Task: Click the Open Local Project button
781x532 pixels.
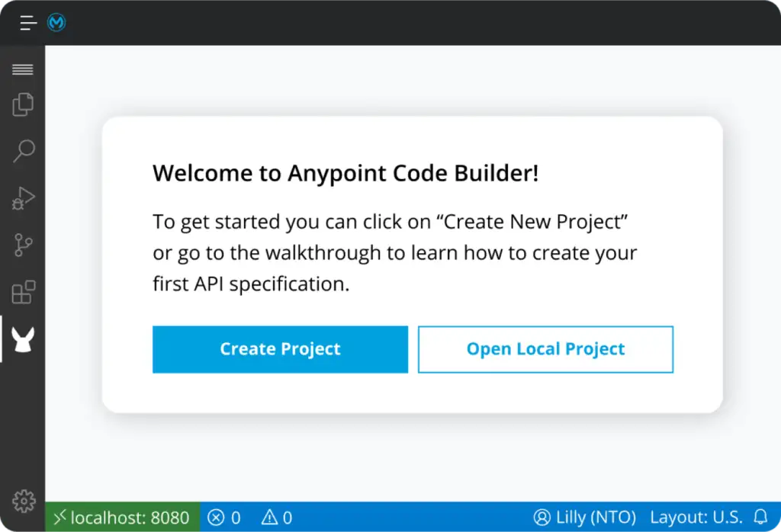Action: coord(545,349)
